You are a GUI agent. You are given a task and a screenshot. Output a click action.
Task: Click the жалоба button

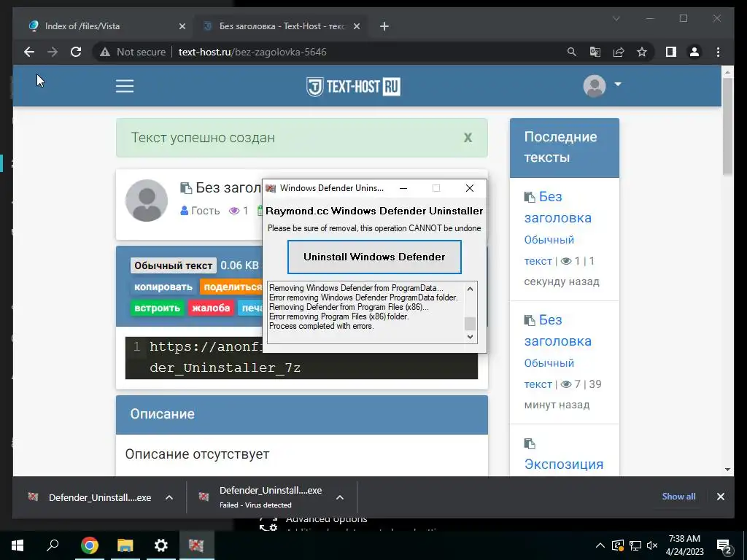tap(211, 308)
